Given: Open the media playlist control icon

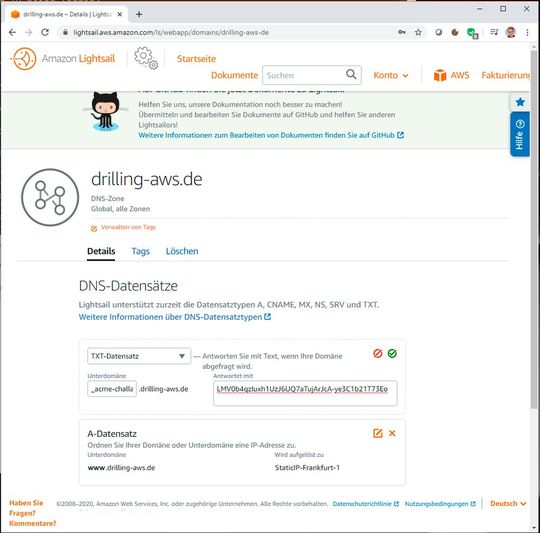Looking at the screenshot, I should [494, 32].
